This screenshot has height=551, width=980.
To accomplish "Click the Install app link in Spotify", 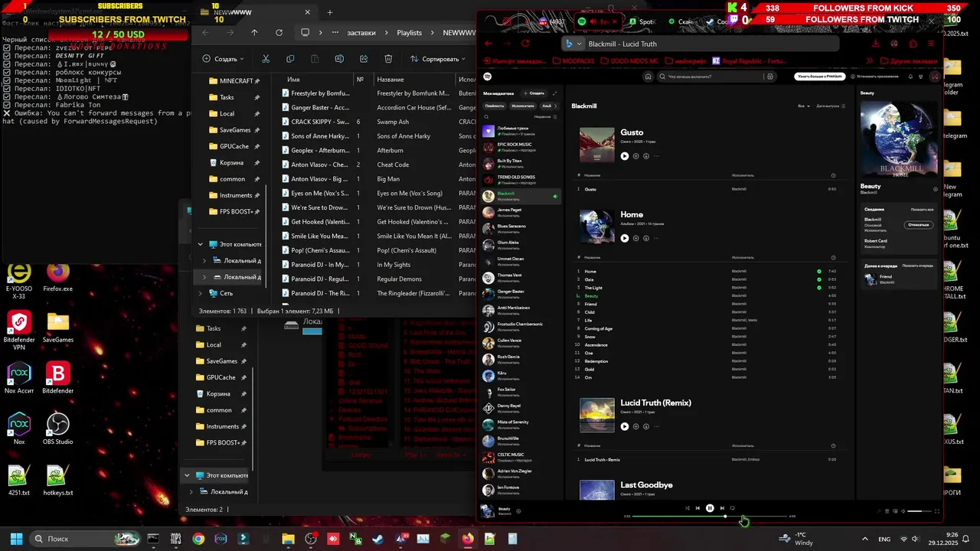I will [x=874, y=77].
